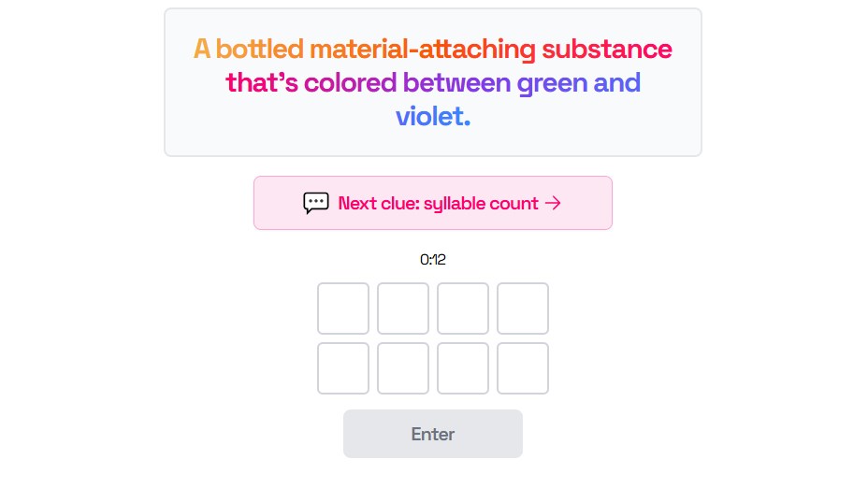
Task: Focus the last letter box in the top row
Action: tap(523, 309)
